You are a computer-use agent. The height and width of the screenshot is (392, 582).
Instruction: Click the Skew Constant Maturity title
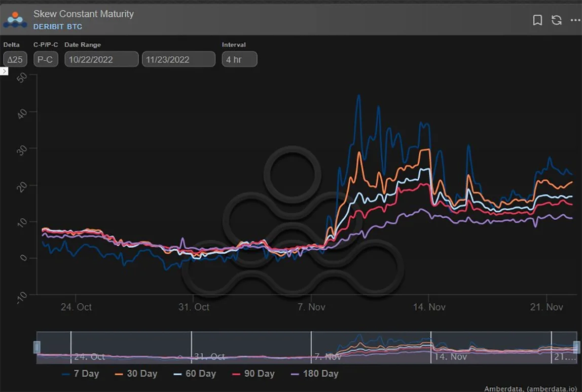tap(84, 14)
